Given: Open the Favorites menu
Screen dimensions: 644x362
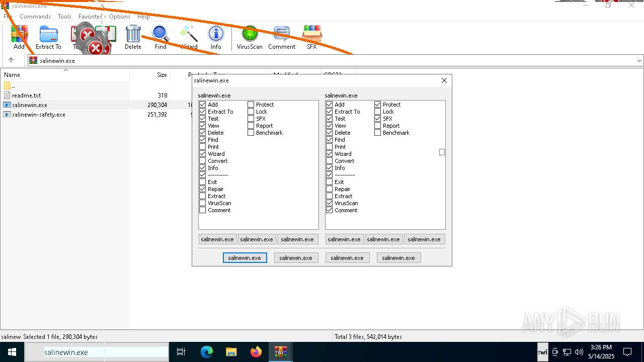Looking at the screenshot, I should [x=90, y=17].
